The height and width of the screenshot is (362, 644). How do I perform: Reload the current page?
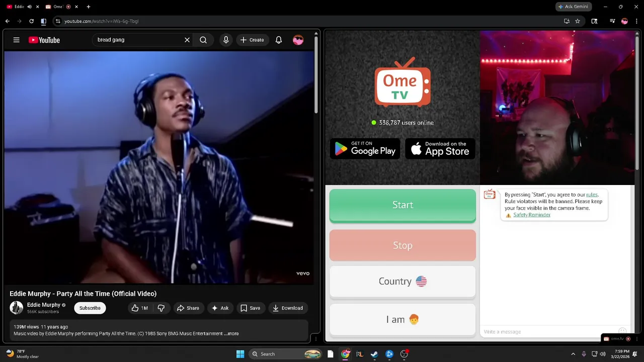click(31, 21)
